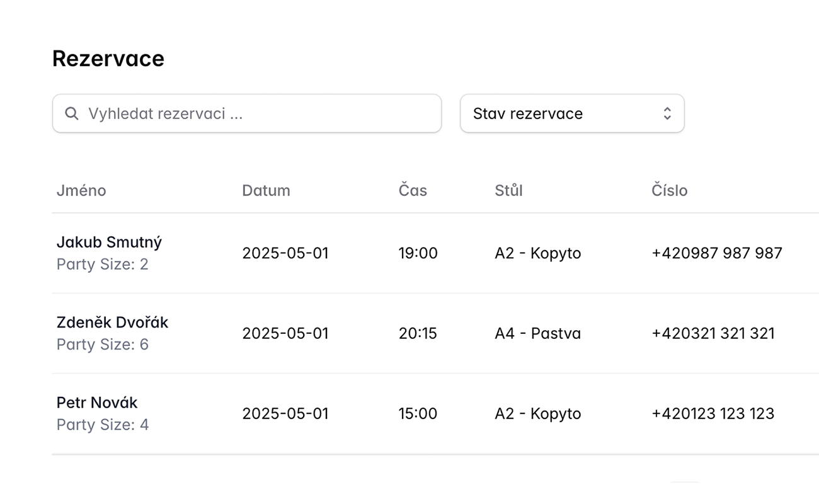The image size is (819, 504).
Task: Click the 19:00 time cell
Action: (418, 253)
